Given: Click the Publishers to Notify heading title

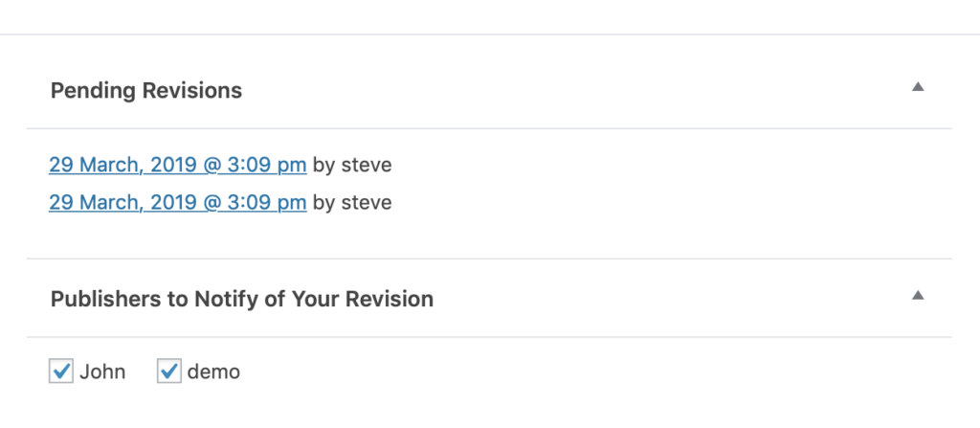Looking at the screenshot, I should point(241,299).
